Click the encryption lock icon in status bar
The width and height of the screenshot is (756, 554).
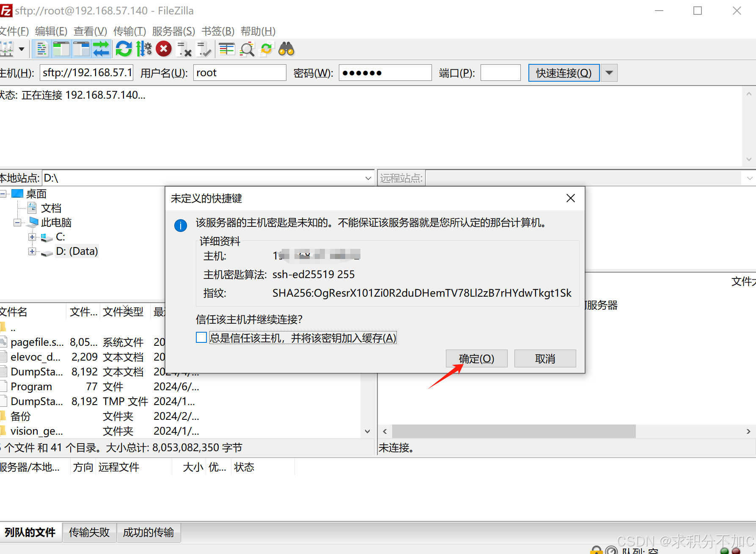pyautogui.click(x=596, y=550)
